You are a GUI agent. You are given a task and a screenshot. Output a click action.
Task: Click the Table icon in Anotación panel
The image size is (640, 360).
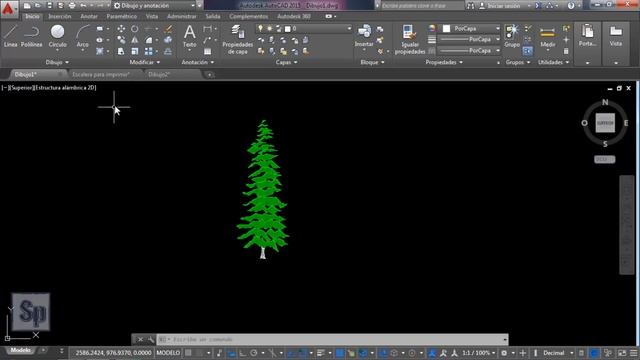208,51
